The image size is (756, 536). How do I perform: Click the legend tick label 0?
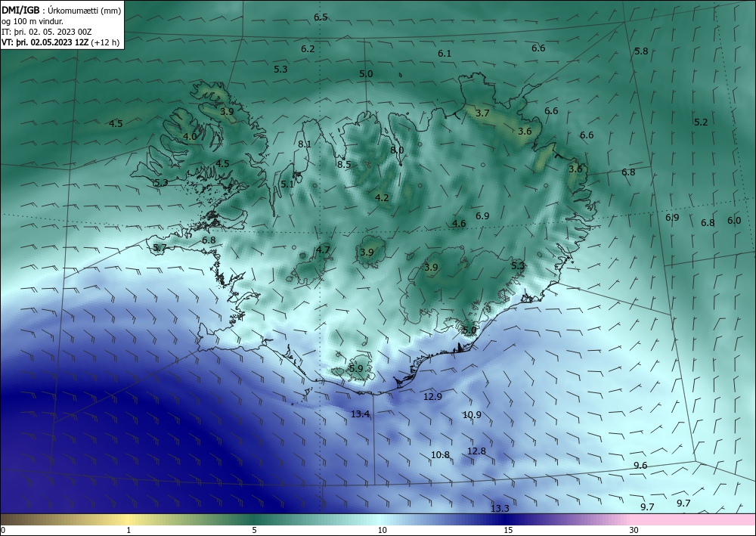3,531
